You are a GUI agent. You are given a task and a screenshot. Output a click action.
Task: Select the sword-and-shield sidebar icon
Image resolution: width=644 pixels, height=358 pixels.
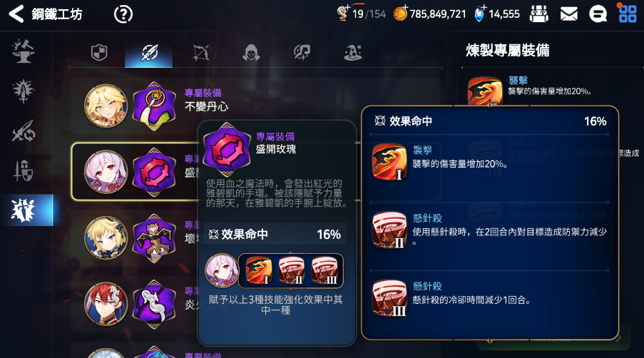23,170
